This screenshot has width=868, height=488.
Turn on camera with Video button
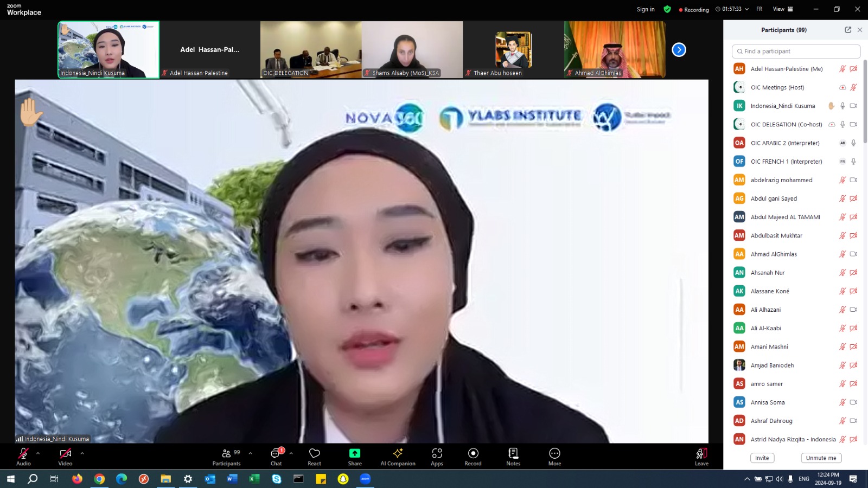click(x=65, y=456)
